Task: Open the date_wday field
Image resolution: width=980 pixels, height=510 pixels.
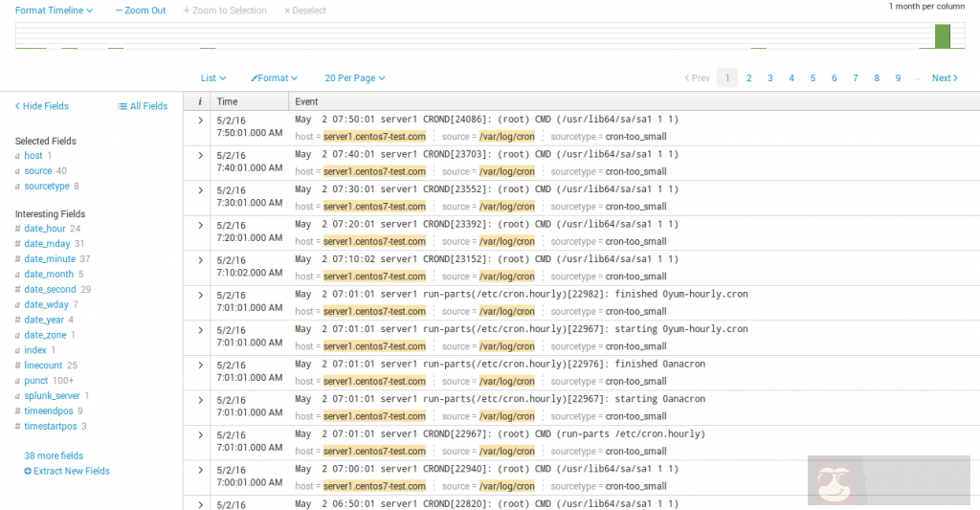Action: 46,304
